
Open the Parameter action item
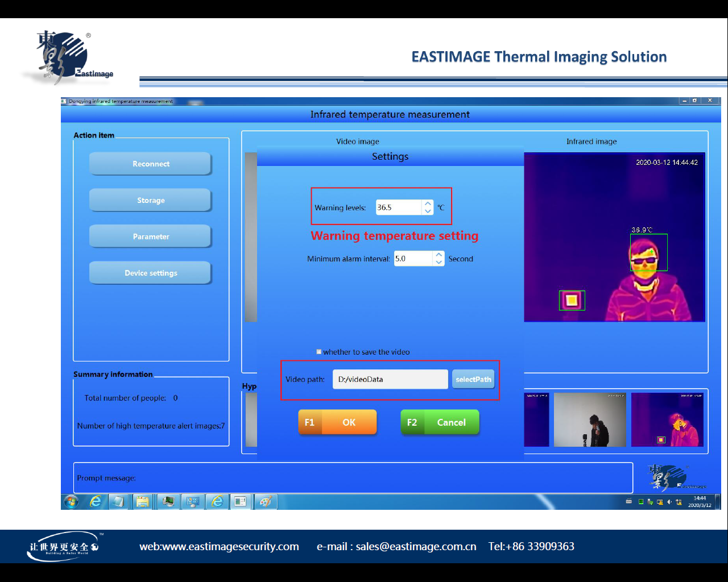151,237
